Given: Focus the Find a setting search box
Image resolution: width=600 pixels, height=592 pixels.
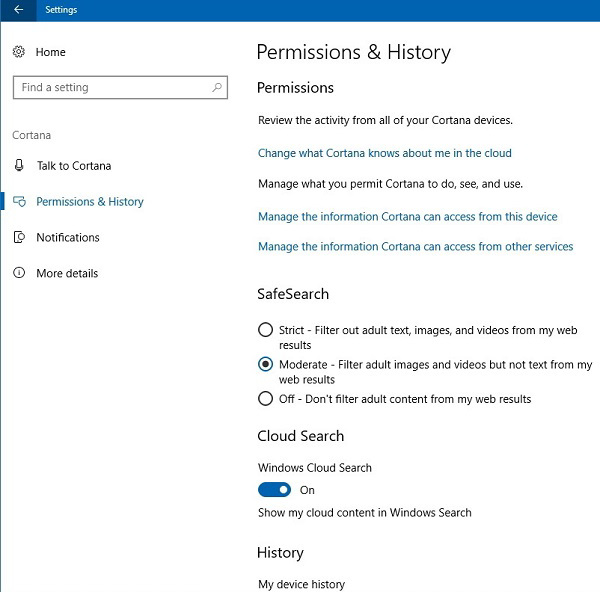Looking at the screenshot, I should pos(120,87).
